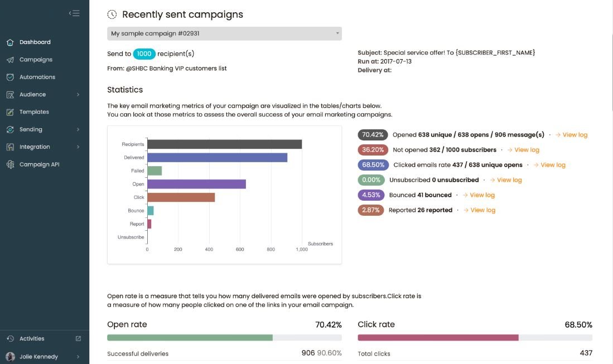
Task: Open the sample campaign selector dropdown
Action: (x=224, y=33)
